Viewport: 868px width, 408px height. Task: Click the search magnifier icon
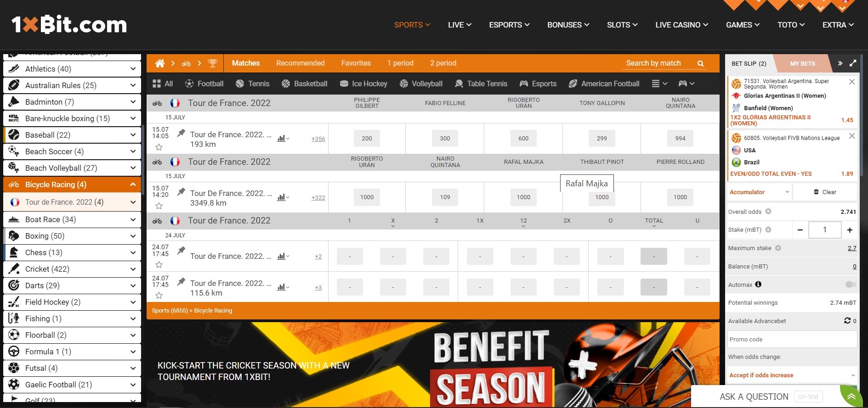click(x=700, y=63)
